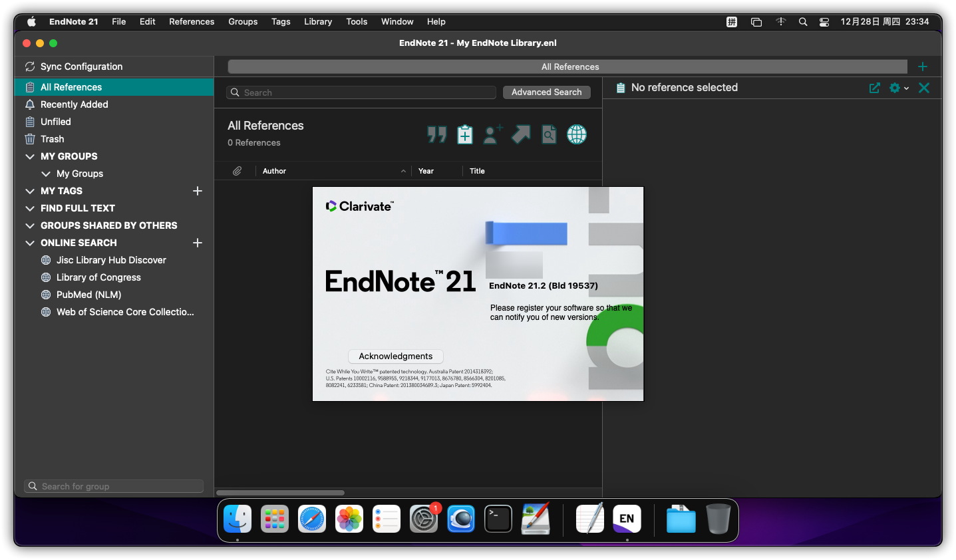Click the Export references arrow icon
The width and height of the screenshot is (956, 560).
coord(521,134)
